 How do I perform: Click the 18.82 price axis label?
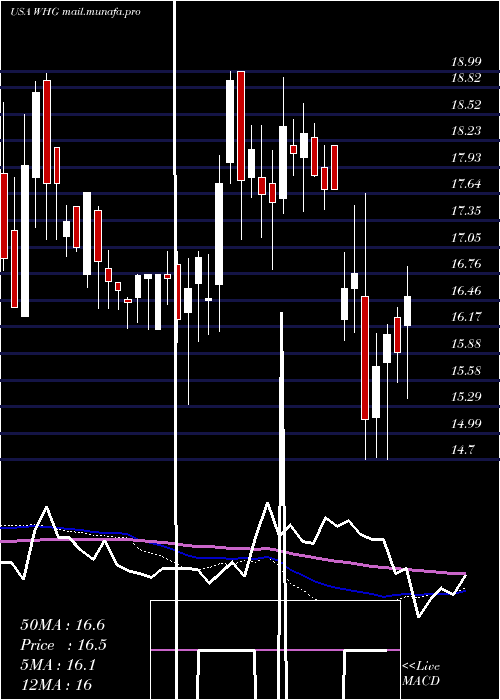[x=467, y=78]
